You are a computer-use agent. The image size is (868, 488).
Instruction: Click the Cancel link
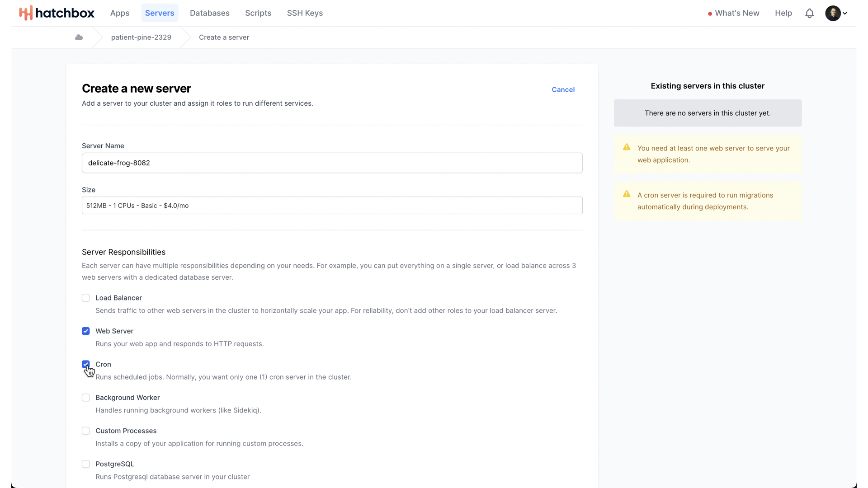[x=563, y=89]
